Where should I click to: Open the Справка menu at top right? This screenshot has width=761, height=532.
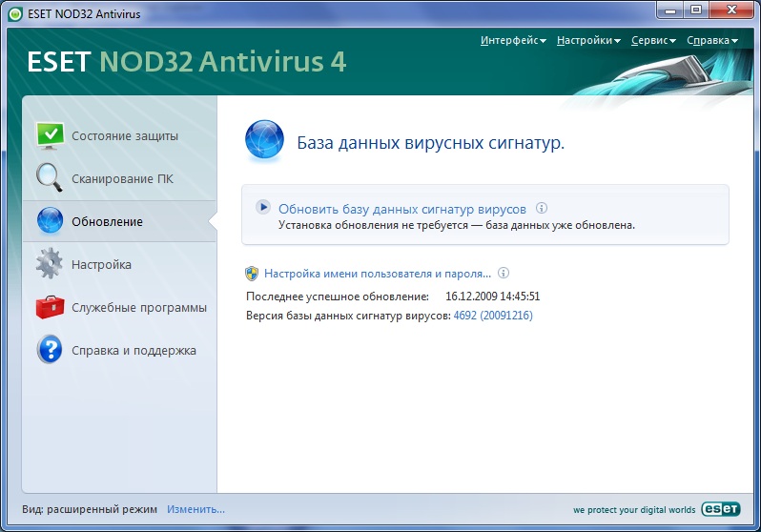click(711, 40)
